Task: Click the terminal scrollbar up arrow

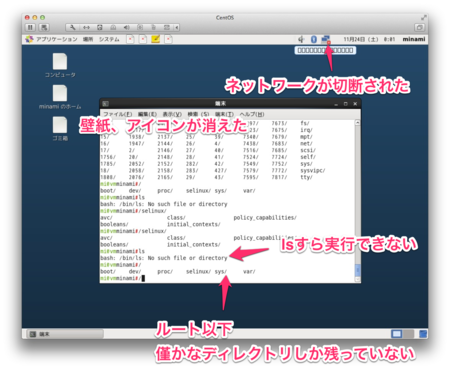Action: (357, 123)
